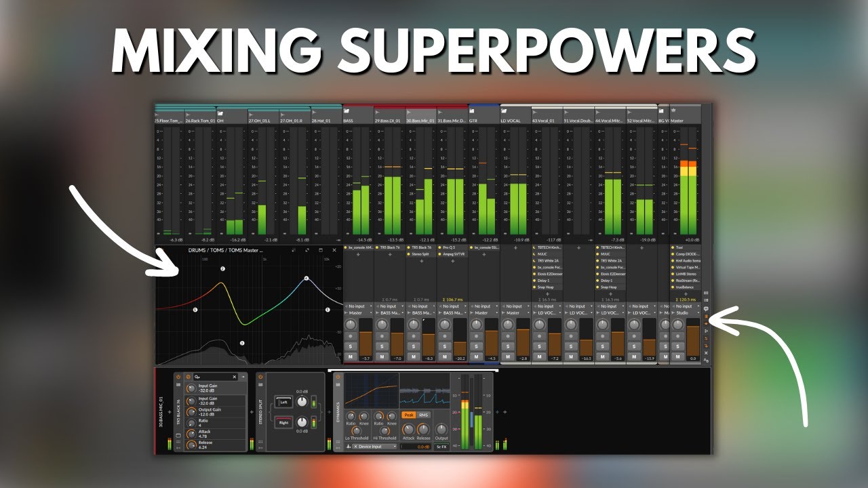Select EQ band node 3 near the spectrum

[242, 344]
